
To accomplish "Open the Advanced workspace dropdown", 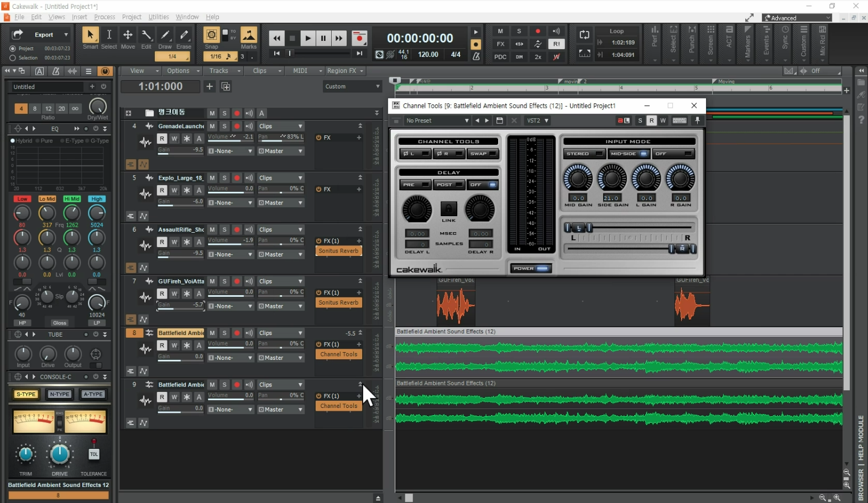I will click(x=797, y=18).
